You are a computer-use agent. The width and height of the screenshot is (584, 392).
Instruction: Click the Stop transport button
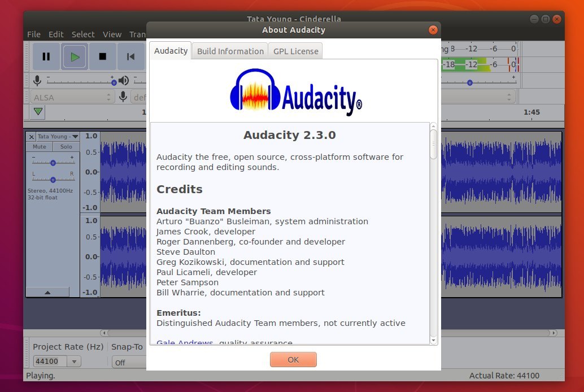(x=102, y=56)
